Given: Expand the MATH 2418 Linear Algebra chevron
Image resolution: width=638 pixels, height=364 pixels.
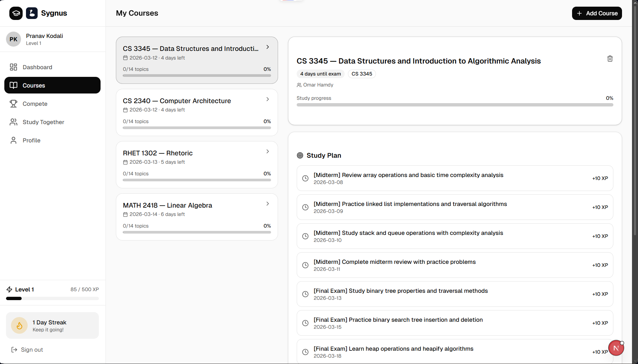Looking at the screenshot, I should point(268,204).
